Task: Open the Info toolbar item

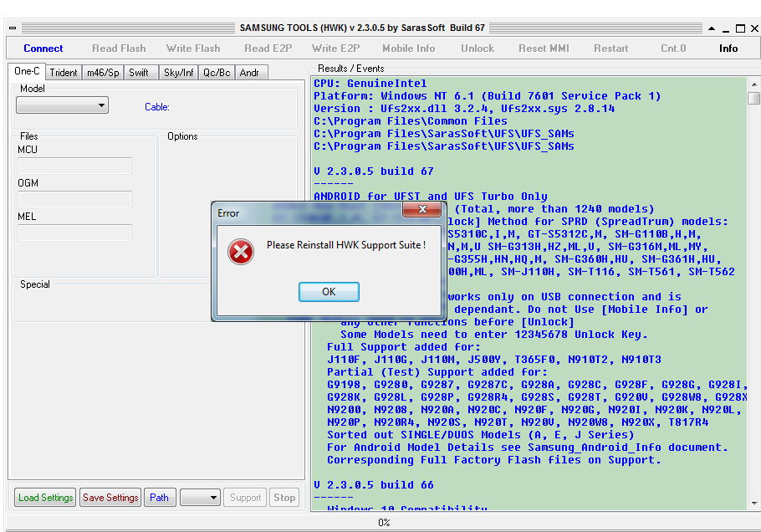Action: (x=728, y=49)
